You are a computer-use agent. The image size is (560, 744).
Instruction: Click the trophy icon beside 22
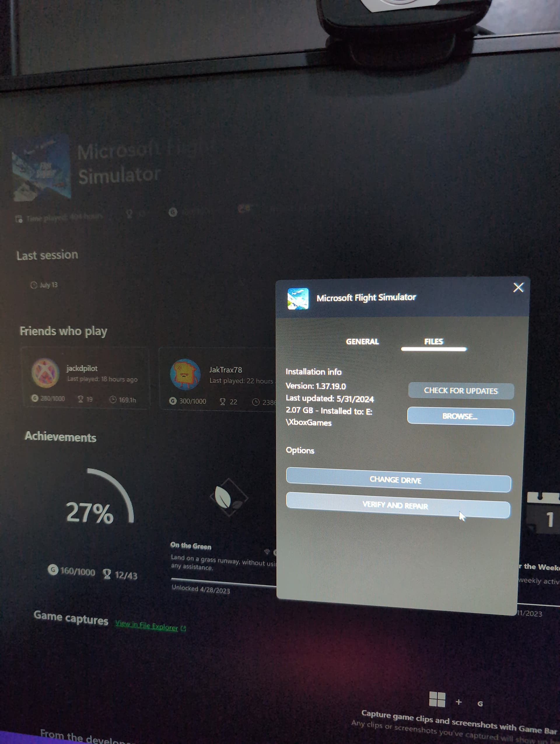[223, 401]
